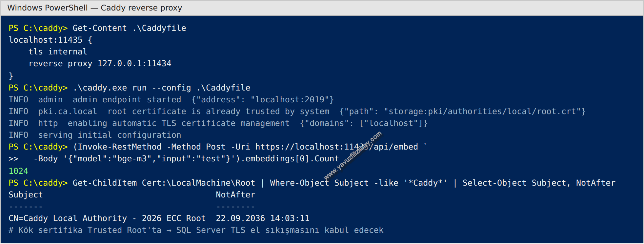Click the storage:pki/authorities/local/root.crt path text

pyautogui.click(x=480, y=112)
